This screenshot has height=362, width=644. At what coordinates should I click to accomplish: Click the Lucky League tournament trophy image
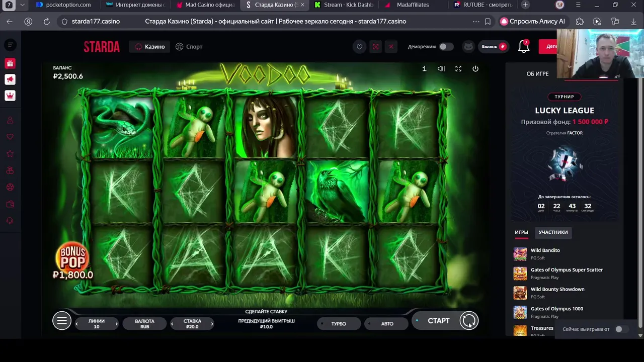coord(565,164)
